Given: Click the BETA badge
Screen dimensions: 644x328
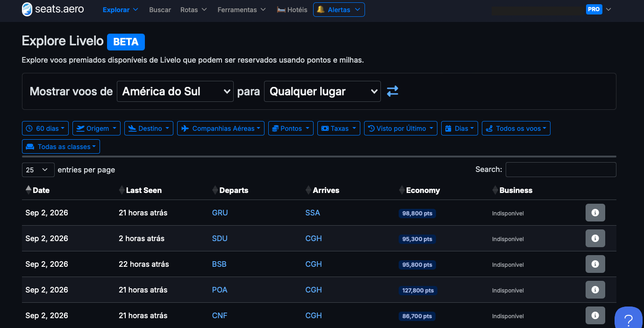Looking at the screenshot, I should pos(126,42).
